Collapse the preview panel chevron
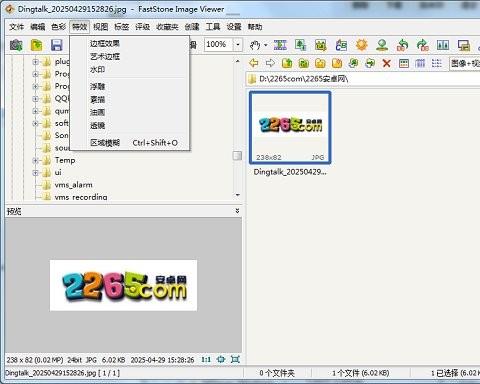 [x=237, y=211]
